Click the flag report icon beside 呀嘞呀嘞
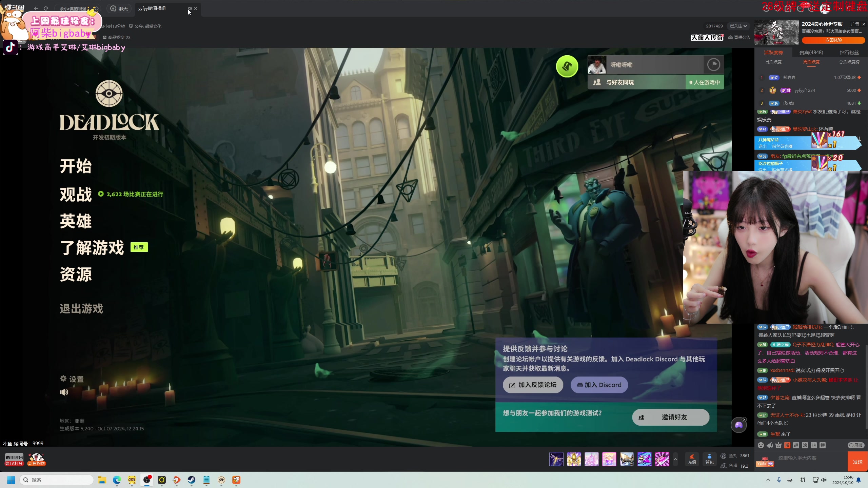This screenshot has width=868, height=488. pos(713,64)
